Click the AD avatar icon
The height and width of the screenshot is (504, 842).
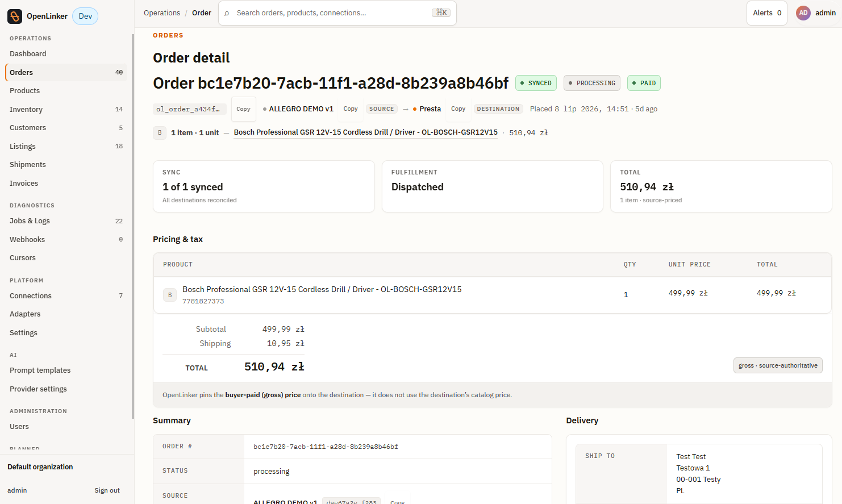point(803,13)
